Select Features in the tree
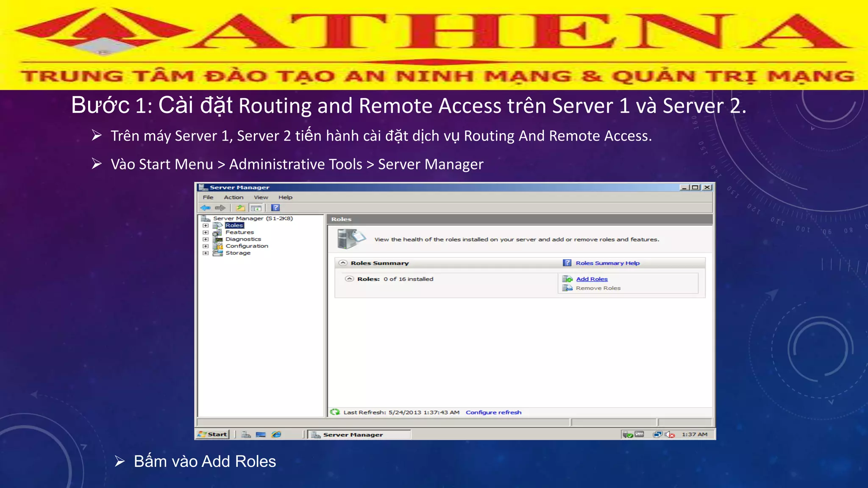This screenshot has height=488, width=868. [239, 232]
